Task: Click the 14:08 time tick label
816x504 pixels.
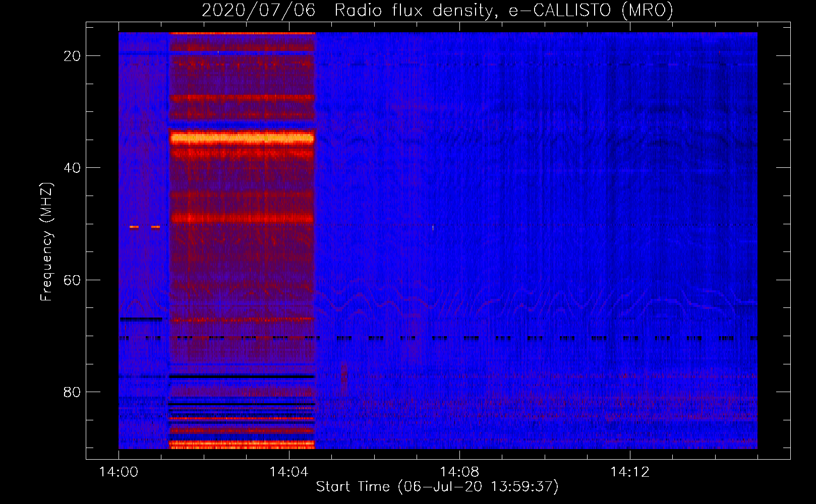Action: click(459, 472)
